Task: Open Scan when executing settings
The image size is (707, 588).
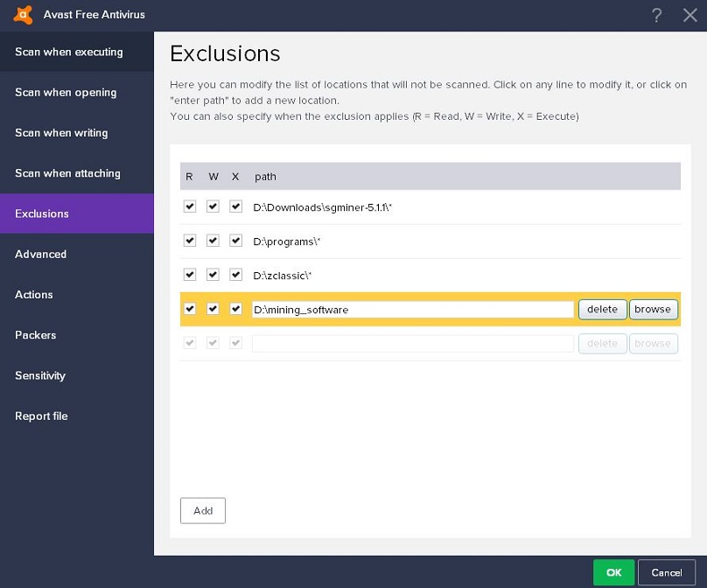Action: pos(77,52)
